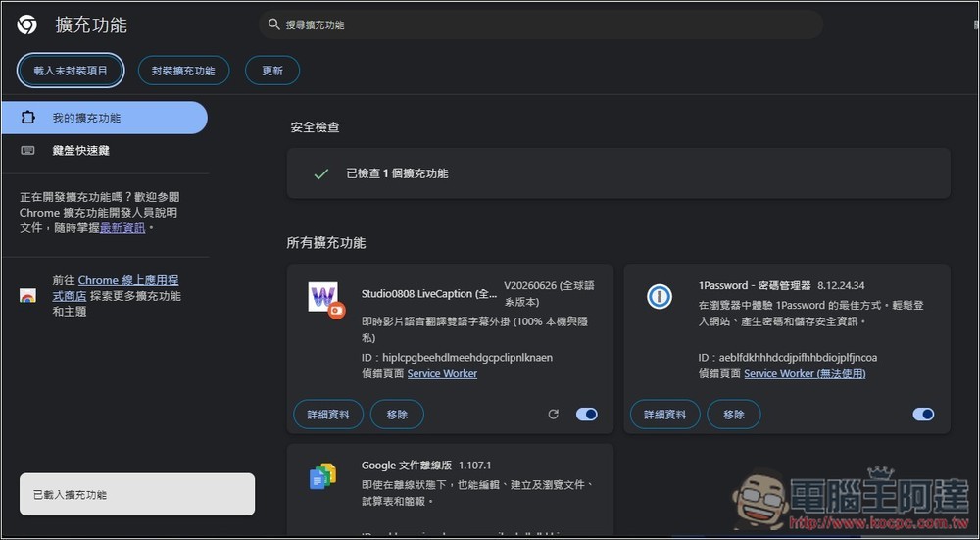Toggle off the Studio0808 LiveCaption extension

coord(587,415)
